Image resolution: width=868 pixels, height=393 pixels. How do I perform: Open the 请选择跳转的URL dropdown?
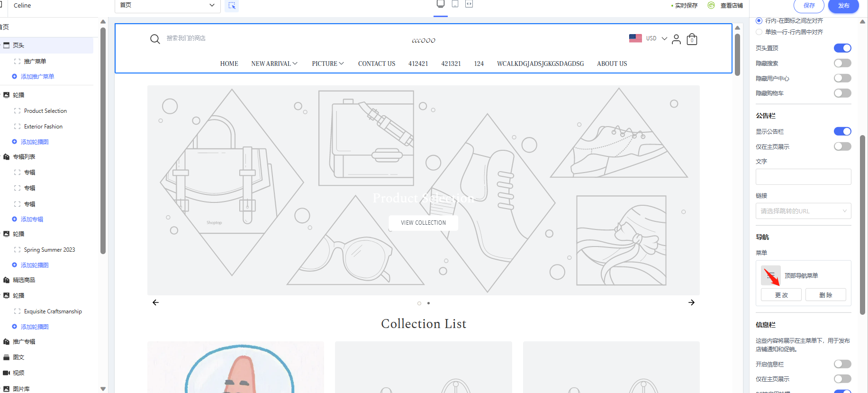[x=803, y=211]
